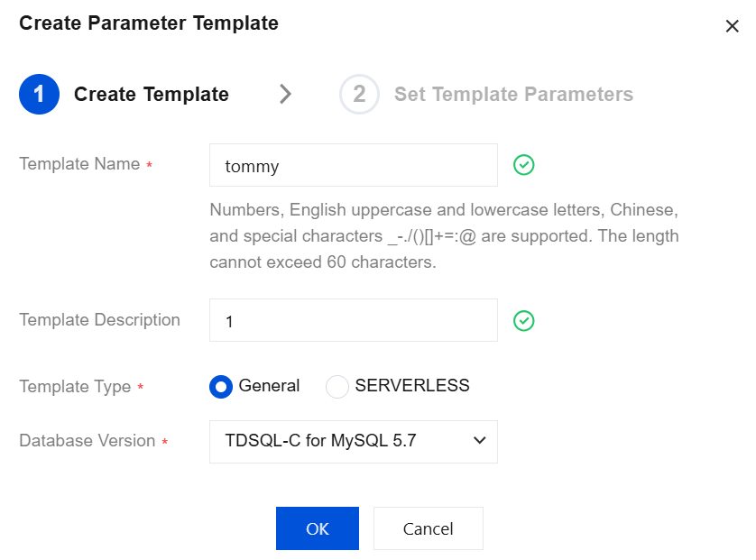The image size is (756, 560).
Task: Click the green checkmark beside Template Name
Action: [x=523, y=165]
